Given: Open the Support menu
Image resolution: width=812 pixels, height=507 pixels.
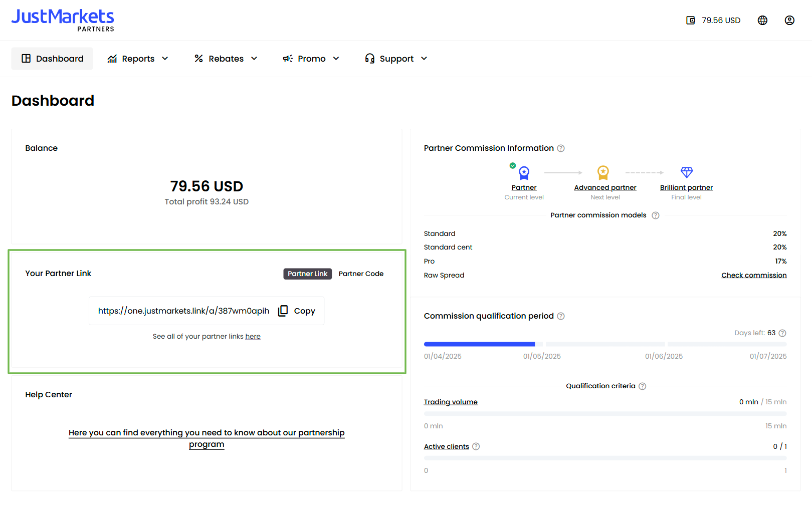Looking at the screenshot, I should tap(396, 59).
